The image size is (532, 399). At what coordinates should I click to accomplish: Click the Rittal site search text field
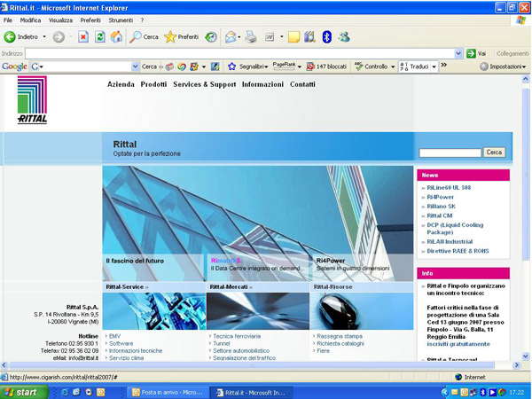[450, 153]
